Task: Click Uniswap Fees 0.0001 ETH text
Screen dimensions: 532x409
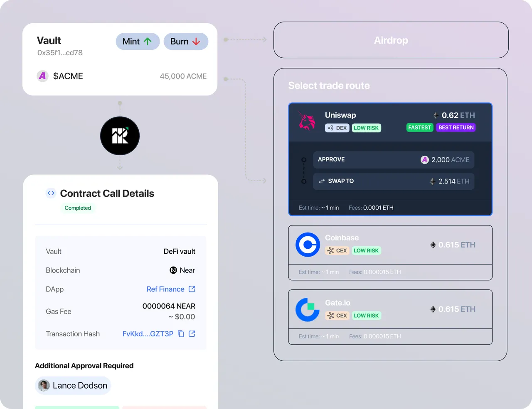Action: coord(371,208)
